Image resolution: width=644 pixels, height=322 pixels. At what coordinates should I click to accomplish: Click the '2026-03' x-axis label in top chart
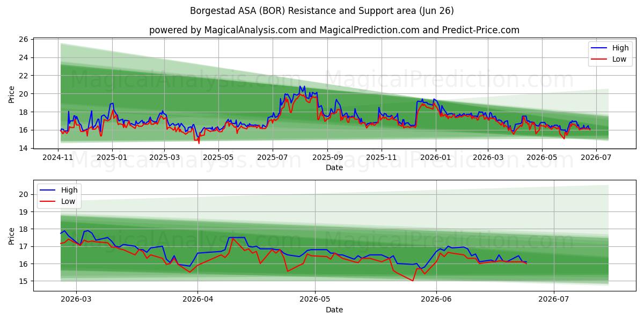(x=487, y=158)
